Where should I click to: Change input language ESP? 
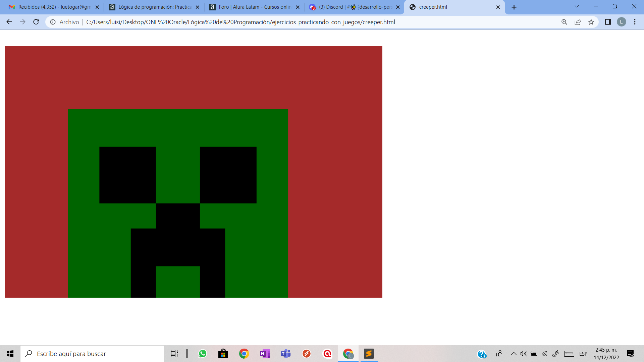click(583, 354)
